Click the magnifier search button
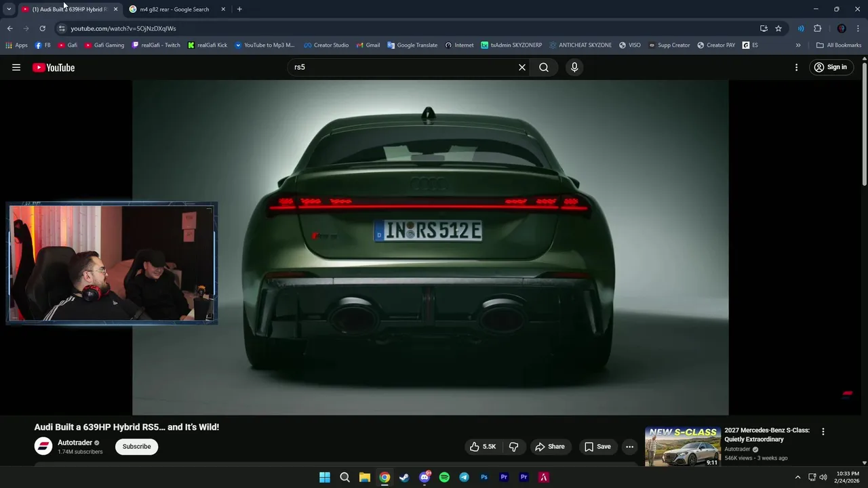Viewport: 868px width, 488px height. (x=544, y=67)
